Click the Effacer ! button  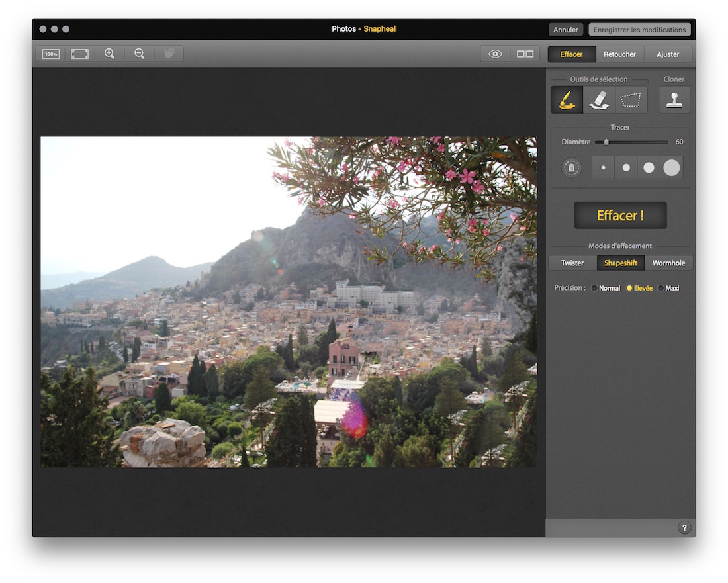[x=620, y=215]
